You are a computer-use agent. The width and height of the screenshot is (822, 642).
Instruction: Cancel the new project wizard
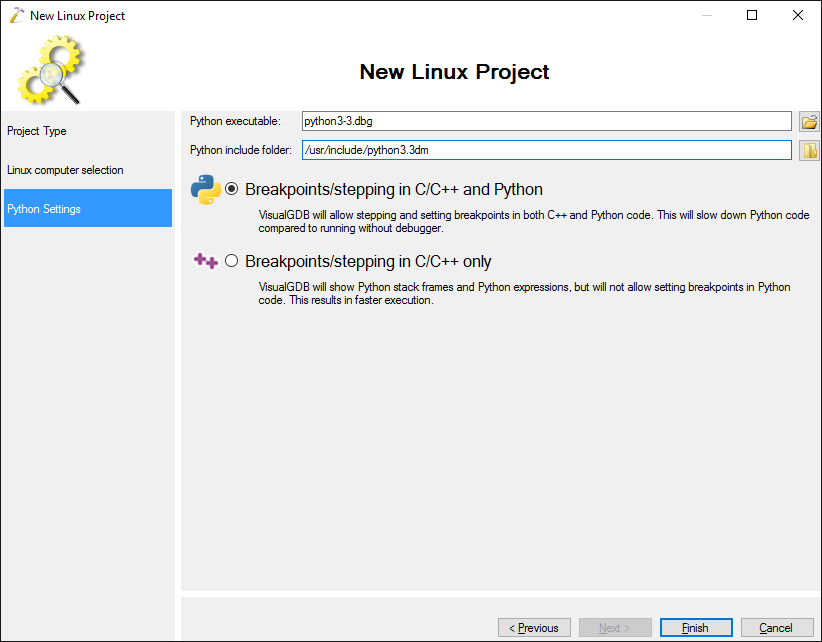(776, 628)
